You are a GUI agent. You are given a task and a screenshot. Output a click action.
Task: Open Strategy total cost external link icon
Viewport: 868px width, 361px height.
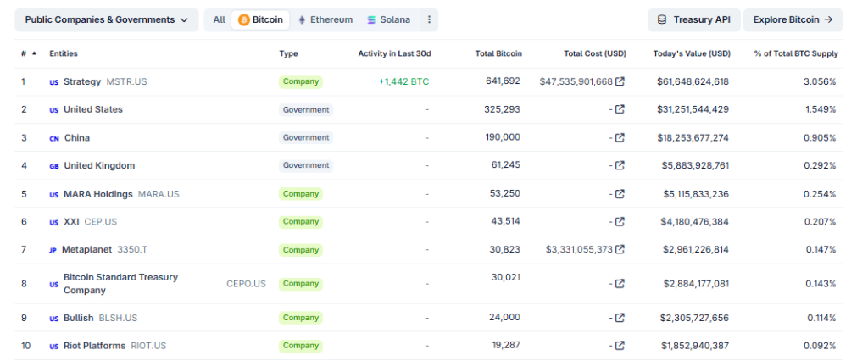tap(620, 81)
